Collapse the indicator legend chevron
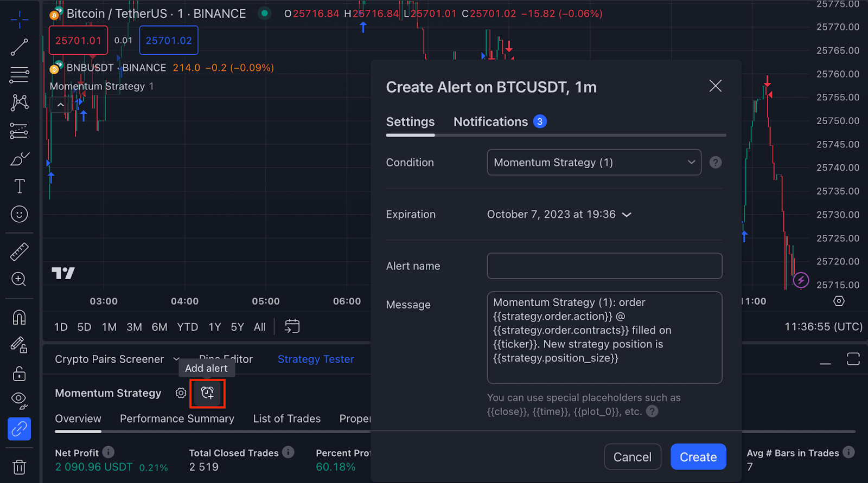Viewport: 868px width, 483px height. [61, 105]
